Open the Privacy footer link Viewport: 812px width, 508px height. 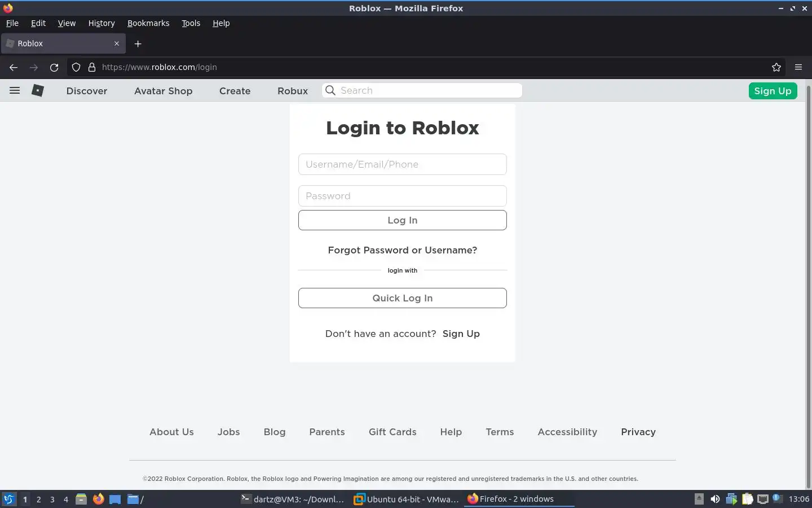638,432
